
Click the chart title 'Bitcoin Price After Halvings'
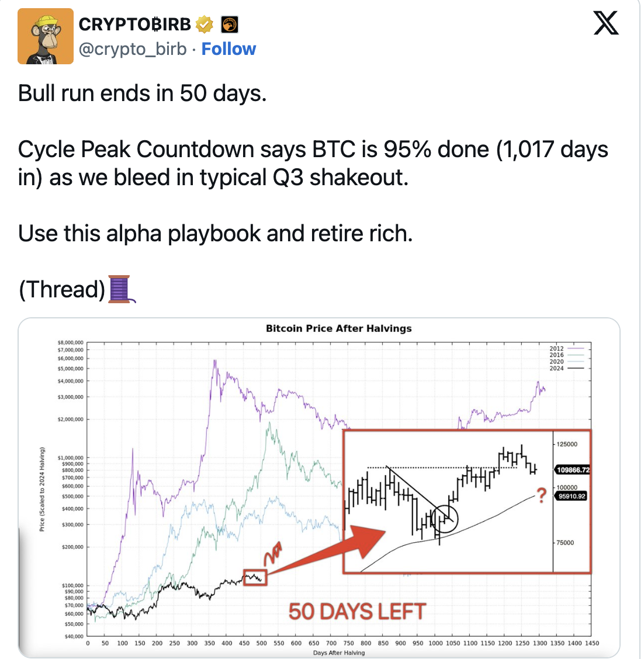[338, 329]
